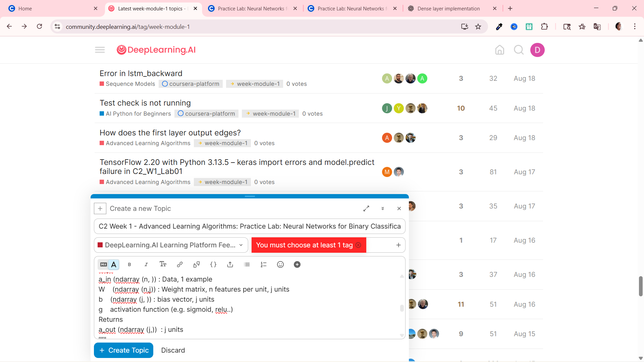
Task: Toggle markdown editor mode
Action: pyautogui.click(x=104, y=264)
